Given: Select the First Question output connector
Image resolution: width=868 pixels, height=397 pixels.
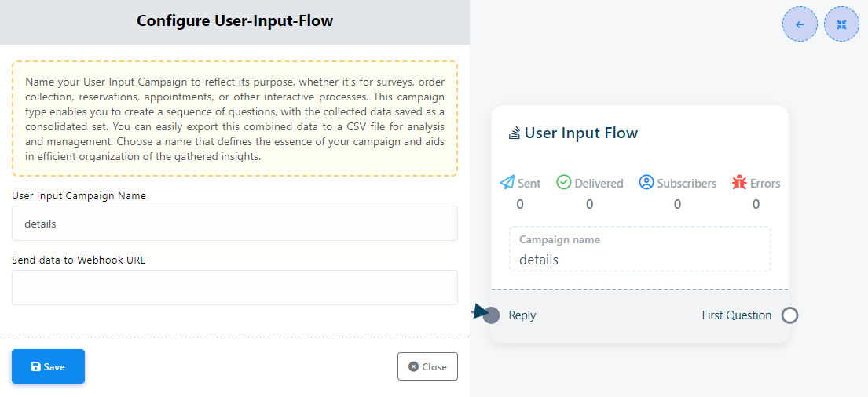Looking at the screenshot, I should (x=789, y=315).
